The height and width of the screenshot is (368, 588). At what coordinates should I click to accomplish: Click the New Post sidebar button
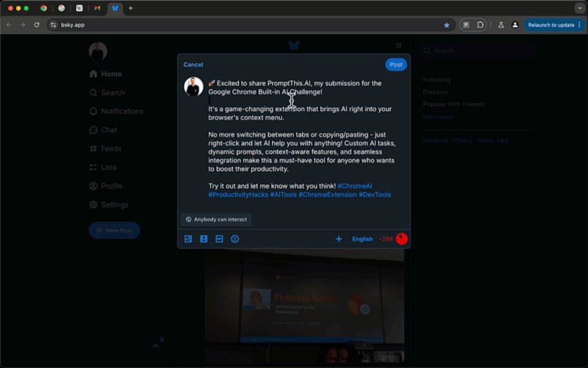tap(115, 231)
